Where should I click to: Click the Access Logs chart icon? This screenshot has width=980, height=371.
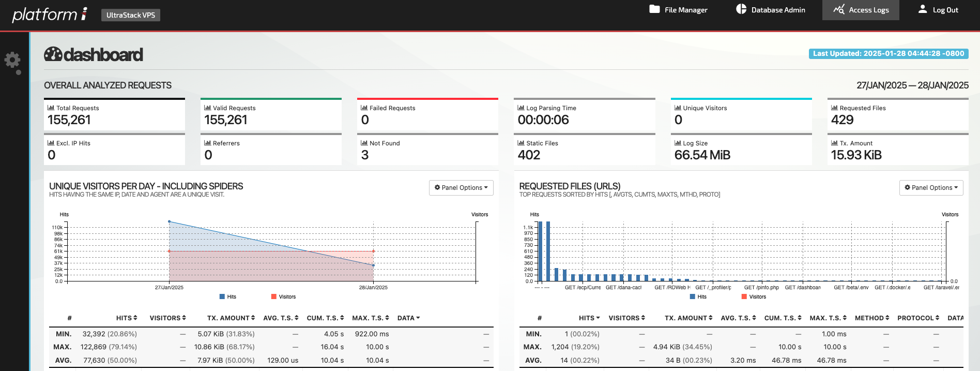838,9
